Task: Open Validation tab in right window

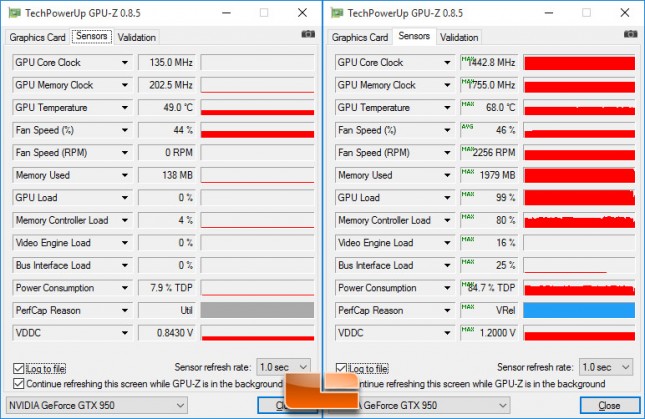Action: click(x=459, y=37)
